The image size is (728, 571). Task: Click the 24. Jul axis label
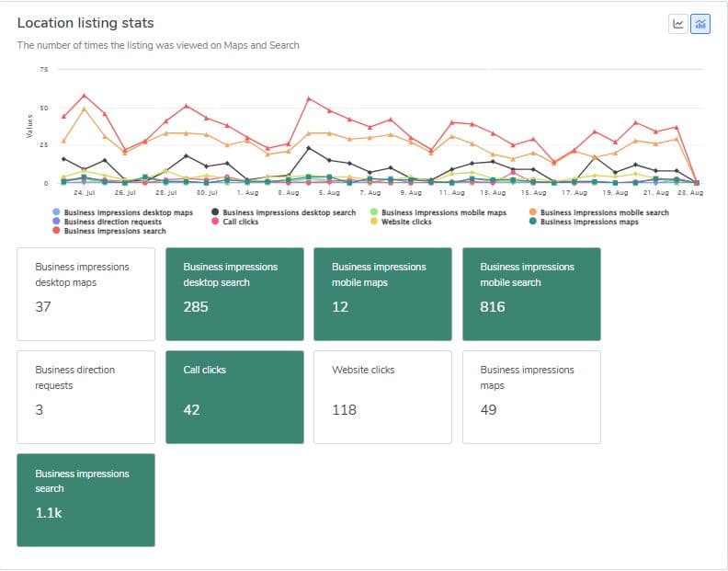pyautogui.click(x=84, y=192)
